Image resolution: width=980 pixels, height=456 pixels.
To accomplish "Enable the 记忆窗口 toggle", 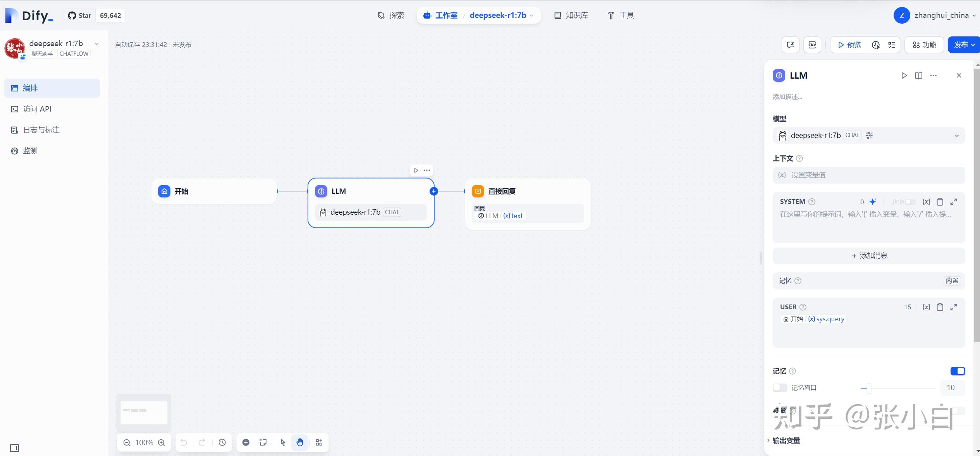I will (x=779, y=387).
